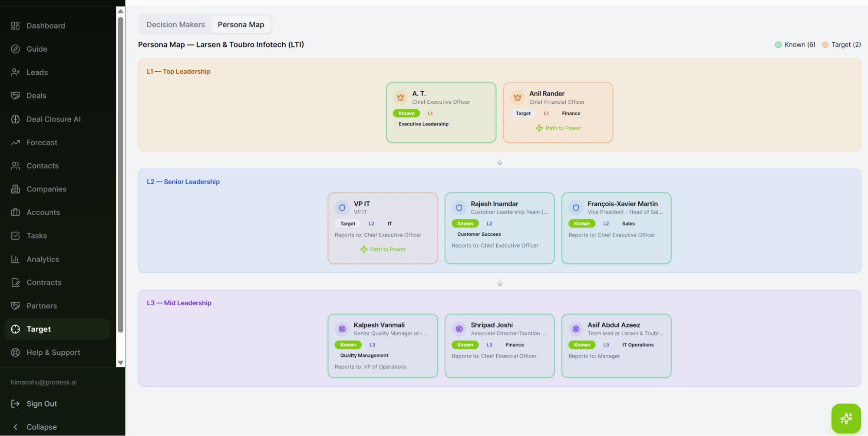The image size is (868, 436).
Task: Select the Persona Map tab
Action: click(241, 24)
